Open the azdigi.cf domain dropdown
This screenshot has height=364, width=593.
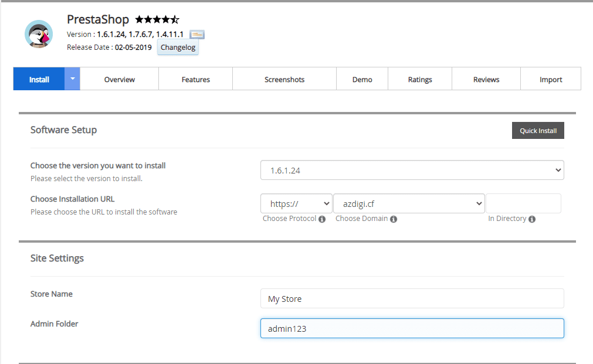point(409,204)
